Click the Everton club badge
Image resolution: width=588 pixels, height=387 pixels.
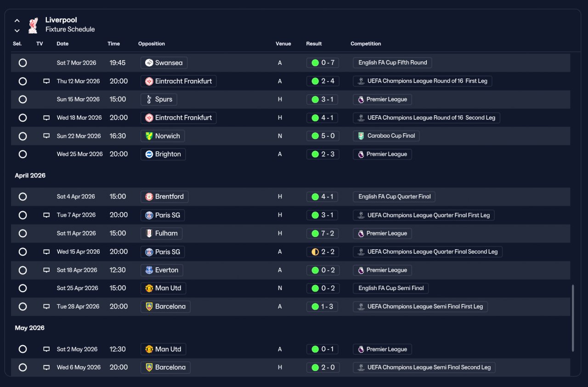(x=149, y=270)
